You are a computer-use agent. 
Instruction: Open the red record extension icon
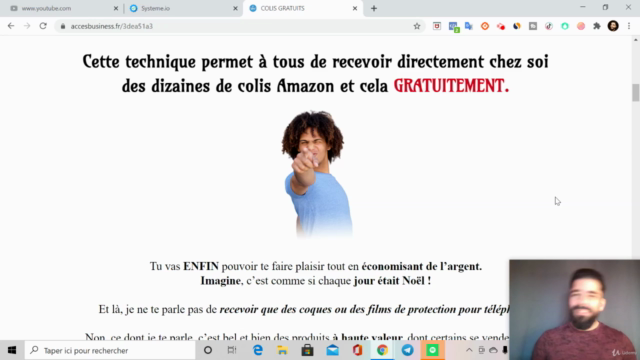pos(501,27)
